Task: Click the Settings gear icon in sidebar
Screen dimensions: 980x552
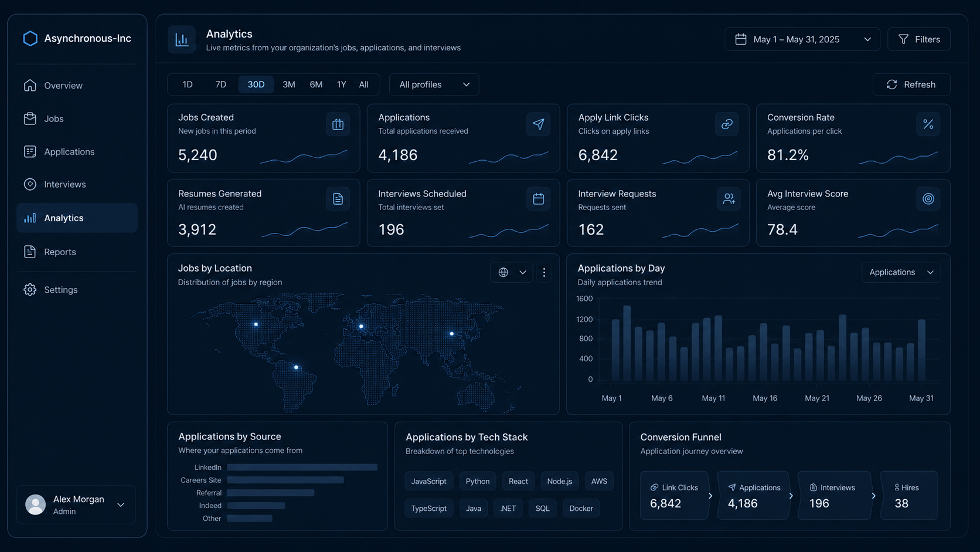Action: [x=30, y=290]
